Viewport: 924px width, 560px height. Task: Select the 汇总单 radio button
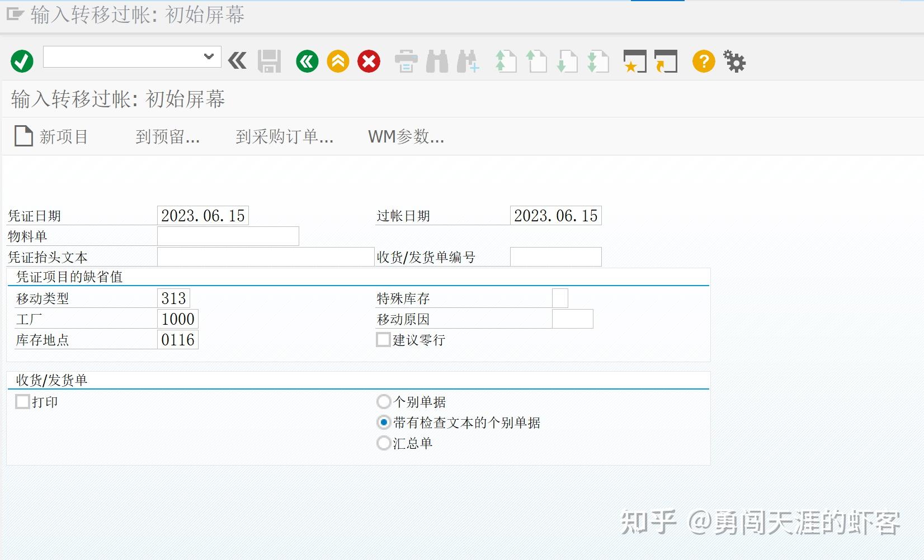tap(384, 443)
